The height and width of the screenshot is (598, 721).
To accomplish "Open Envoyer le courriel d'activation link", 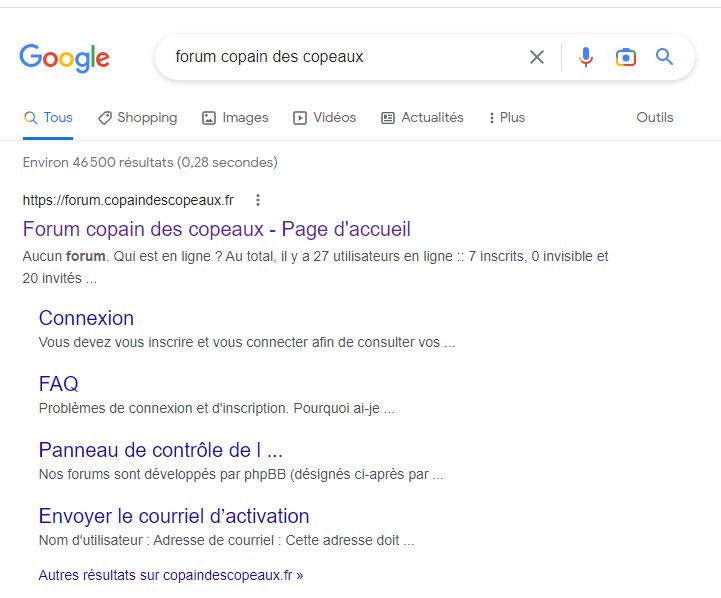I will point(174,516).
